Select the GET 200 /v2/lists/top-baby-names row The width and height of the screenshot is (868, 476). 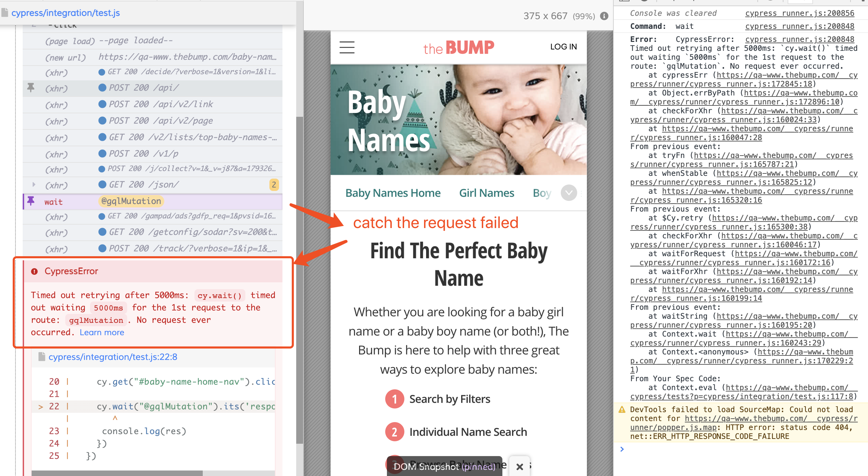point(153,137)
